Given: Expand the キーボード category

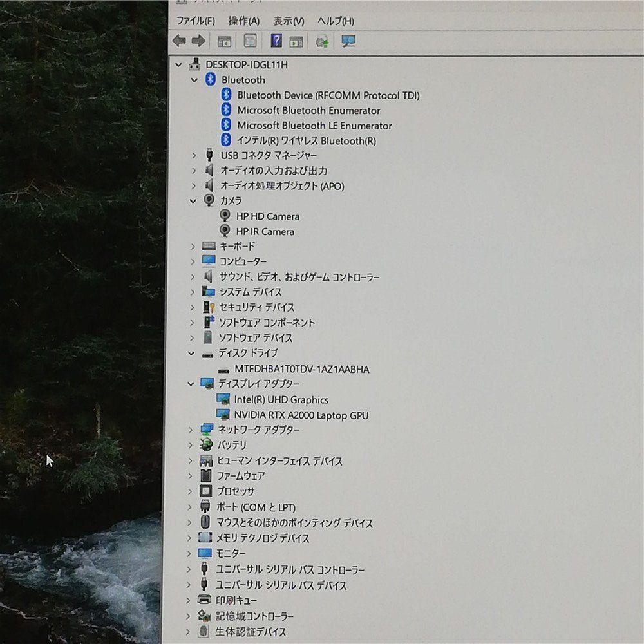Looking at the screenshot, I should (193, 247).
